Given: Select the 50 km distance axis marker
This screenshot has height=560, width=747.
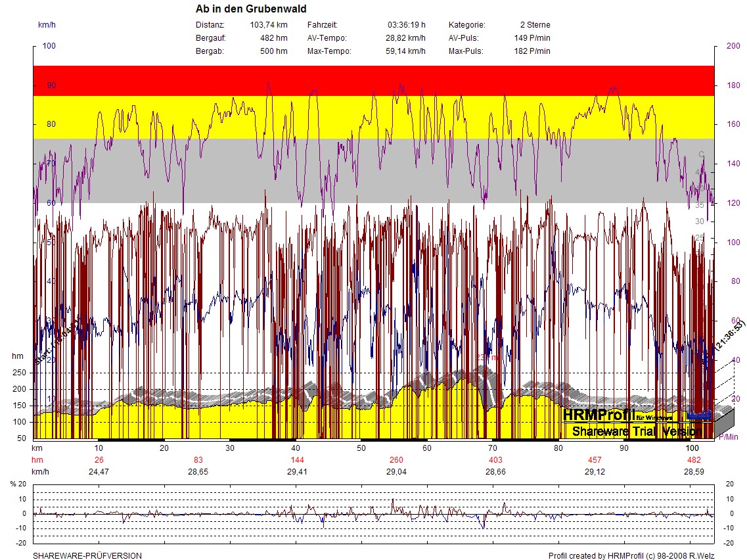Looking at the screenshot, I should pyautogui.click(x=361, y=448).
